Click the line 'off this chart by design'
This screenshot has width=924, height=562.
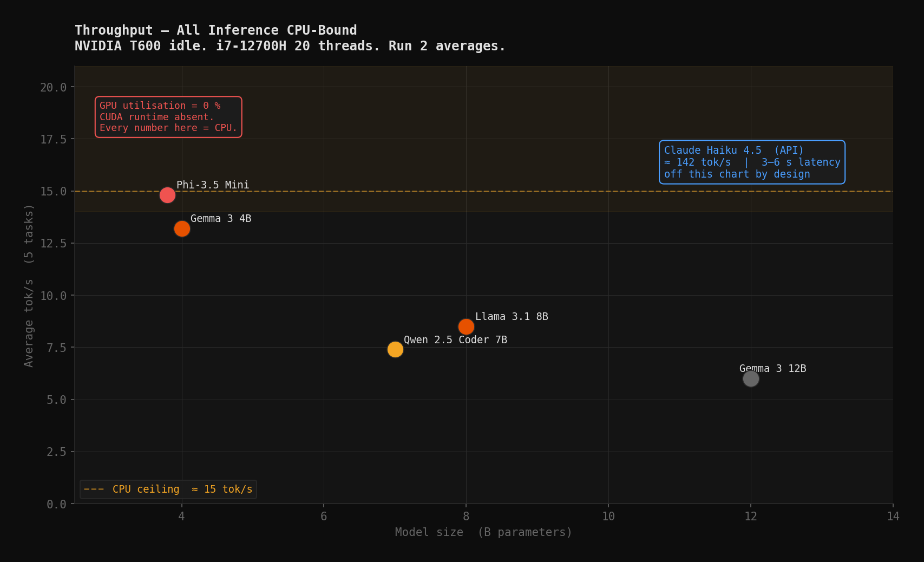pyautogui.click(x=737, y=174)
